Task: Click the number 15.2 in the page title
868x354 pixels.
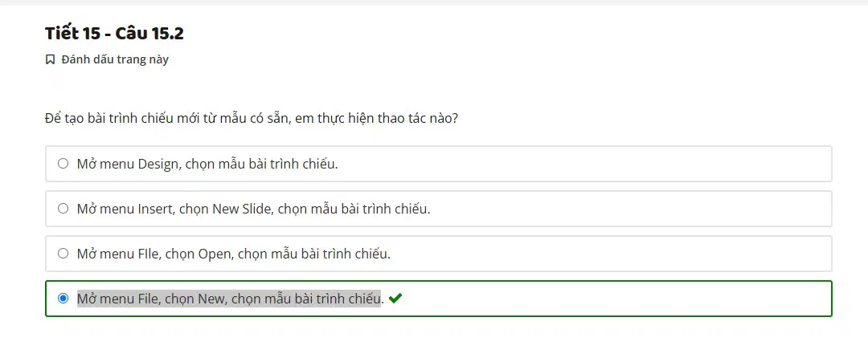Action: point(168,34)
